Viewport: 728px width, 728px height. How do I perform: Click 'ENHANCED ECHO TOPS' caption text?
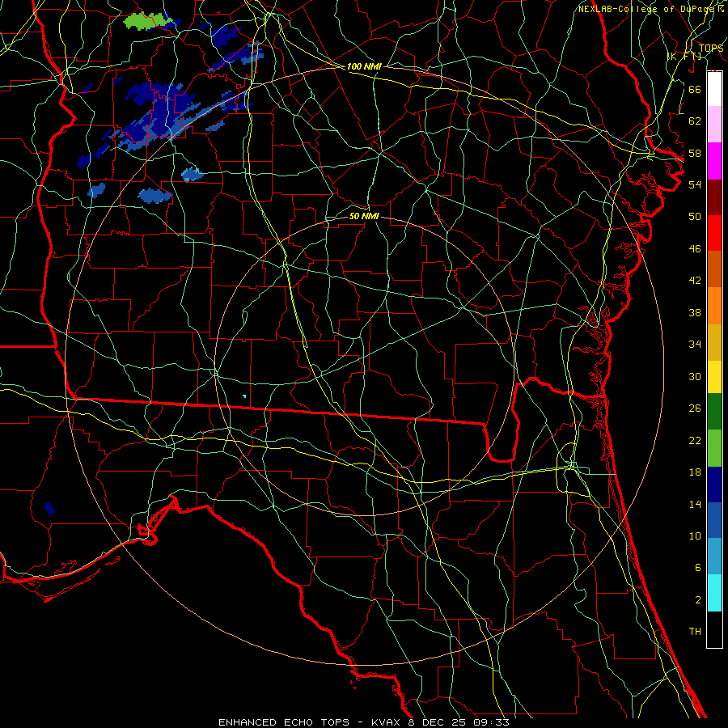[284, 722]
